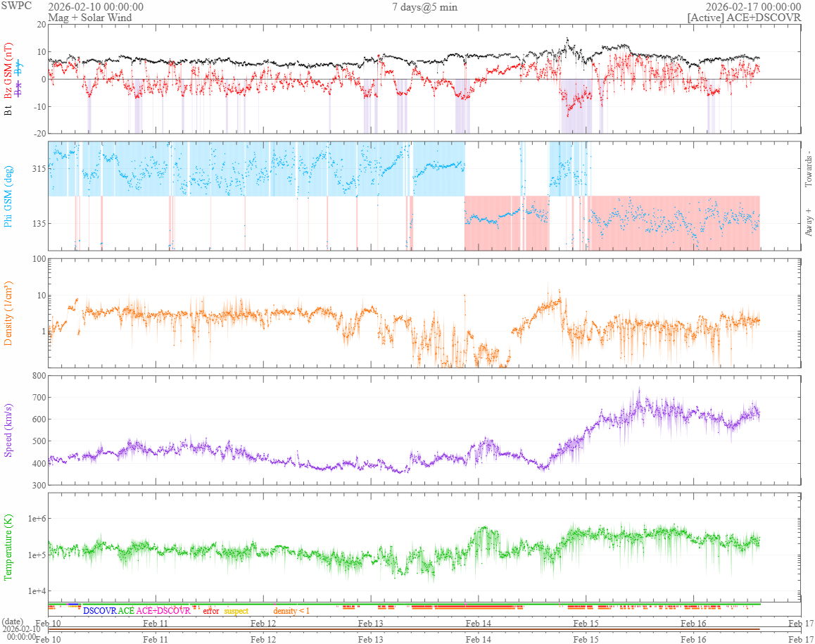The width and height of the screenshot is (815, 644).
Task: Click the orange 'density < 1' legend label
Action: 291,611
